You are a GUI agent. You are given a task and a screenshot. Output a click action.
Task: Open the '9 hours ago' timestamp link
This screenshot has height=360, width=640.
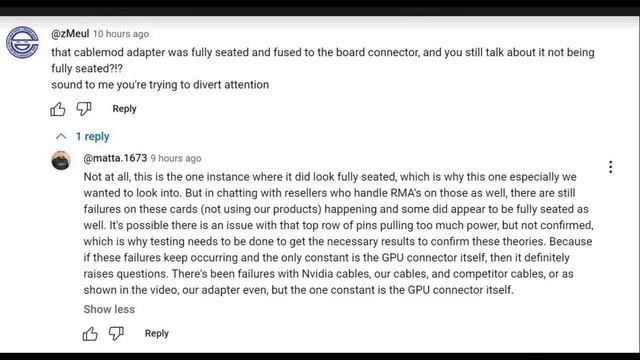(176, 158)
